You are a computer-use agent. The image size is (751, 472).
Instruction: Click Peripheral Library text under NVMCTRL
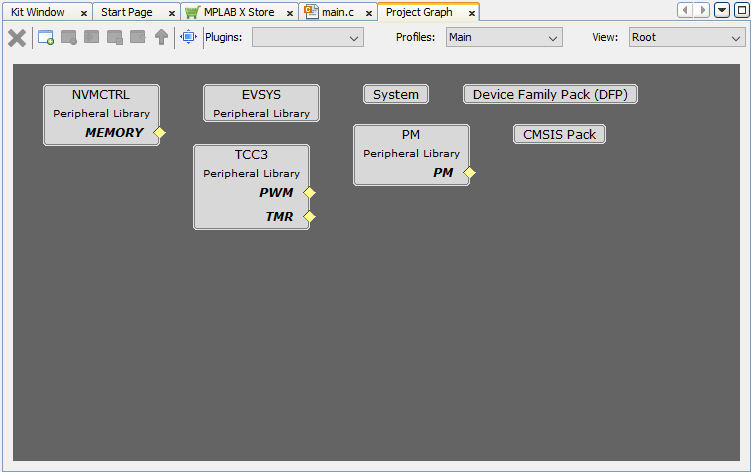(x=102, y=114)
